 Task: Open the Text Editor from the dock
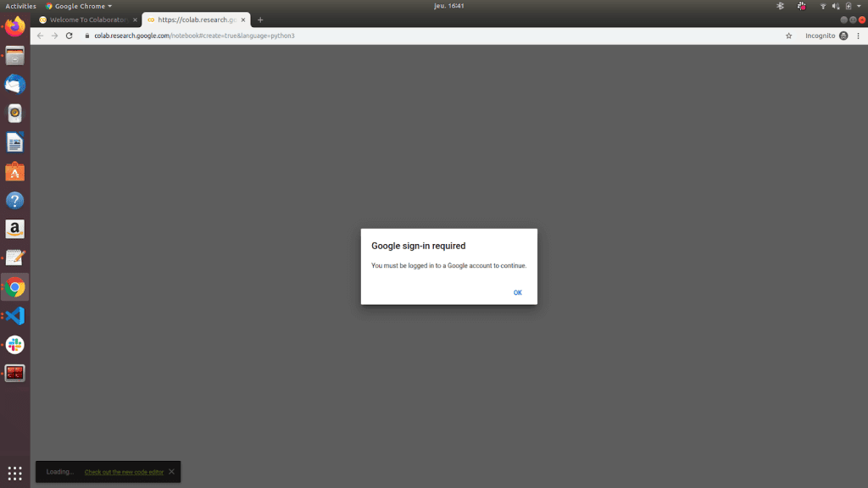(x=15, y=258)
